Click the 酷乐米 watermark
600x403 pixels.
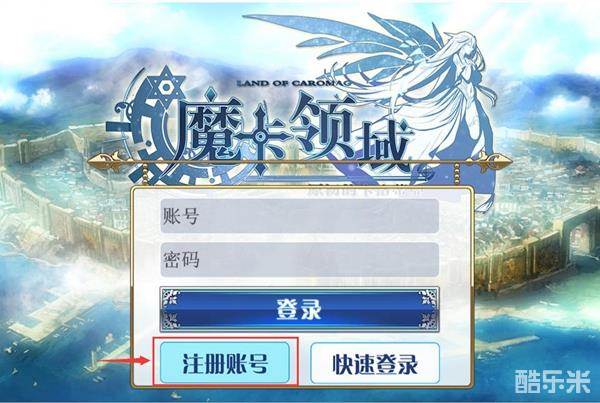point(553,381)
